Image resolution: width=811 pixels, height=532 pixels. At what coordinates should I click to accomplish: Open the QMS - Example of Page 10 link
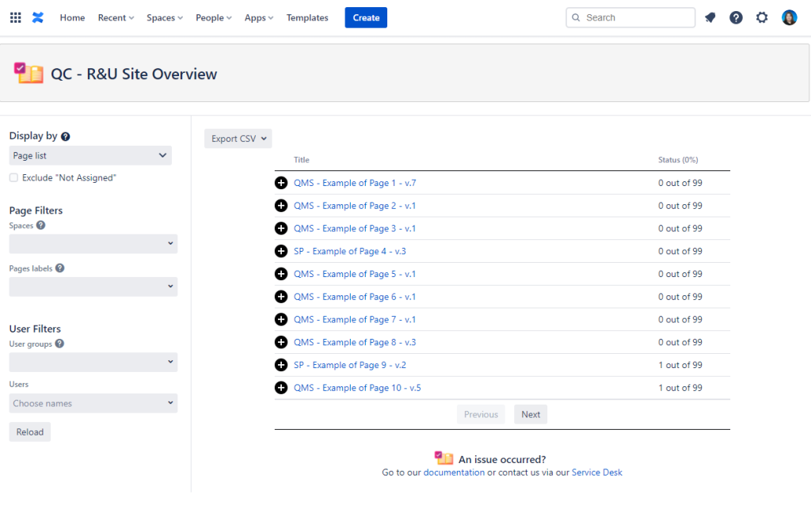357,388
